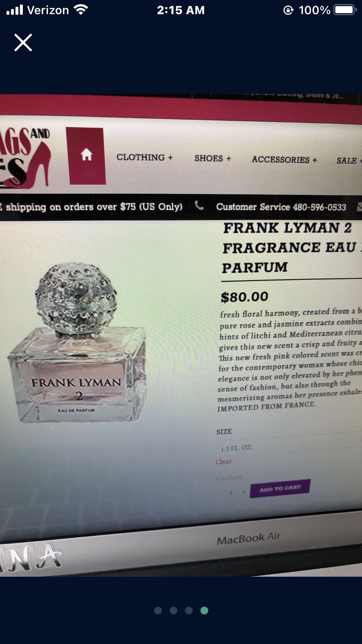
Task: Go to the first photo dot indicator
Action: [158, 610]
